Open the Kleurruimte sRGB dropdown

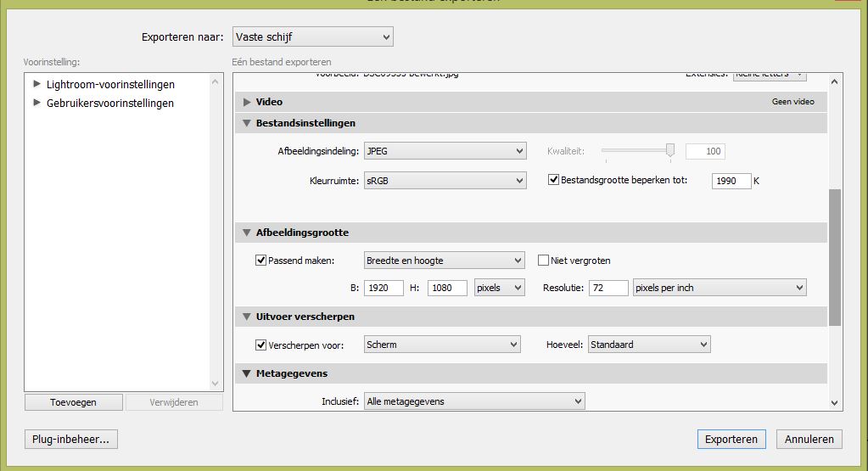pyautogui.click(x=445, y=181)
